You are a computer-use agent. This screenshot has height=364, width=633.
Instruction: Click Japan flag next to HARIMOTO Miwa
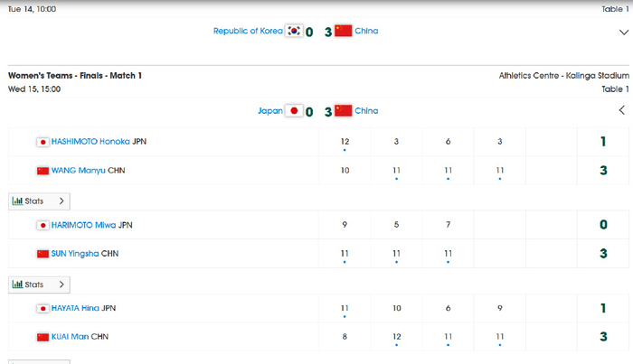[43, 225]
